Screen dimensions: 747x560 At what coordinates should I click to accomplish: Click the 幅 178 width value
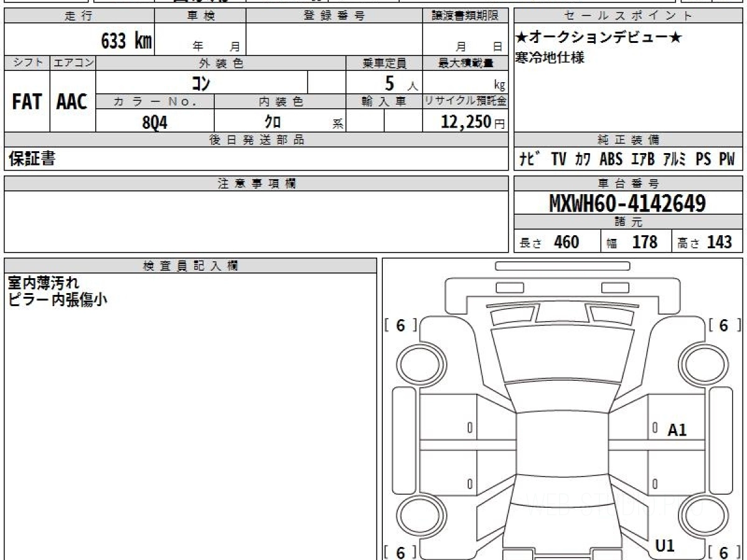click(x=632, y=242)
